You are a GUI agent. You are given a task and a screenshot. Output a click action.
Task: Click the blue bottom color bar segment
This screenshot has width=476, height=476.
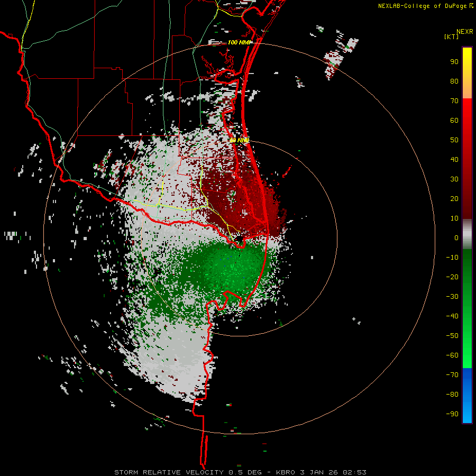pos(467,396)
